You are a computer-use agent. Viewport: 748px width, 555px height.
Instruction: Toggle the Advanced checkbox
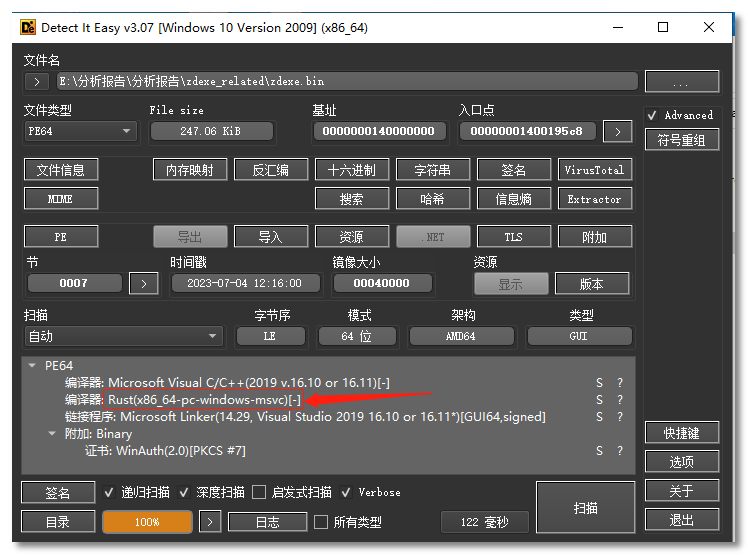pyautogui.click(x=653, y=115)
